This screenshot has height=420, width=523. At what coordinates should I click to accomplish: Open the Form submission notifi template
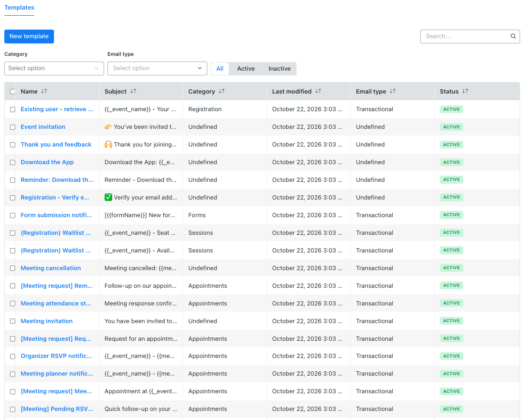coord(56,215)
